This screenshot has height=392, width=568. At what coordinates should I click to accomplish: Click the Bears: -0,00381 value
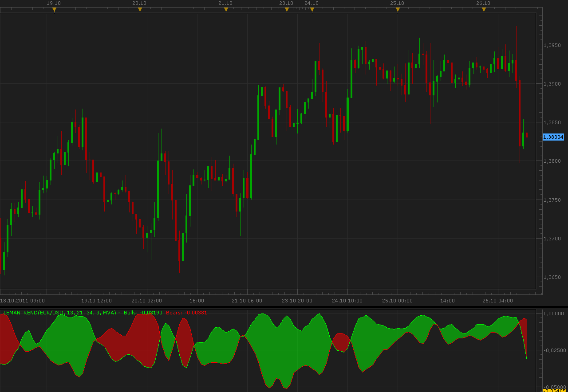(x=186, y=313)
